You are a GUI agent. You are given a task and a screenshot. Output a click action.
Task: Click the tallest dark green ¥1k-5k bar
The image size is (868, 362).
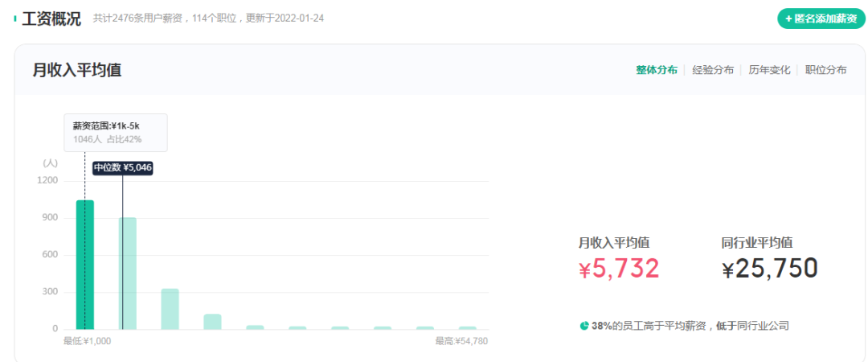click(85, 264)
